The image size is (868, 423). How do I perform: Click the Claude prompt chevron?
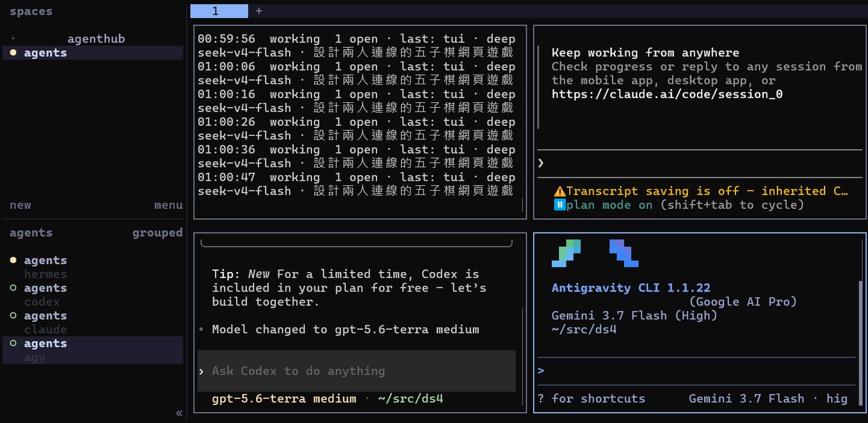tap(541, 163)
